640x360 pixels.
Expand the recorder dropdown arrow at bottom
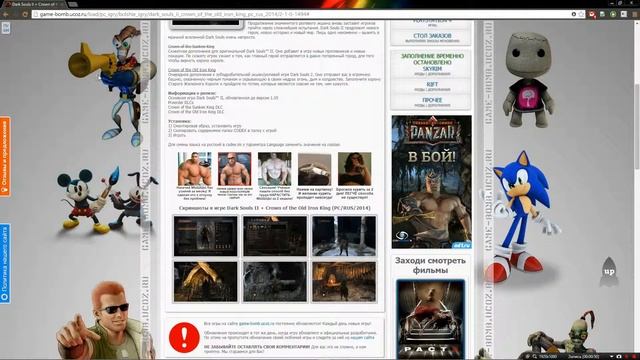[x=611, y=356]
